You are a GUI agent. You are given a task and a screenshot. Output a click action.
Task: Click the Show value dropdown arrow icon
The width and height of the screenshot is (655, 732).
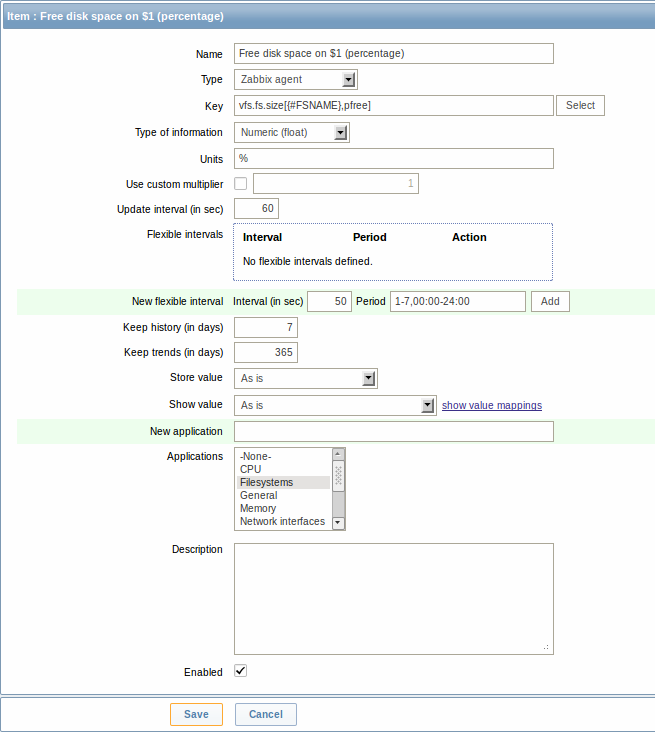(427, 406)
